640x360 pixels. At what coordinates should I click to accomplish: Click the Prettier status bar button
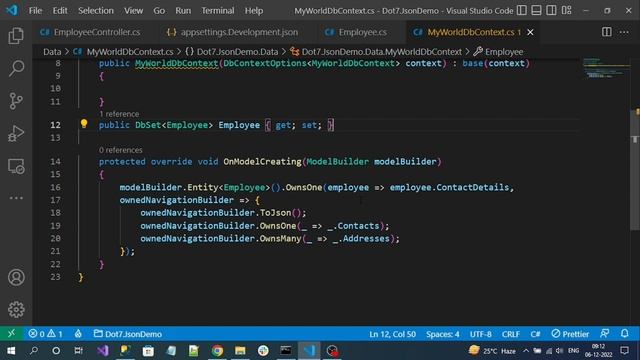570,334
